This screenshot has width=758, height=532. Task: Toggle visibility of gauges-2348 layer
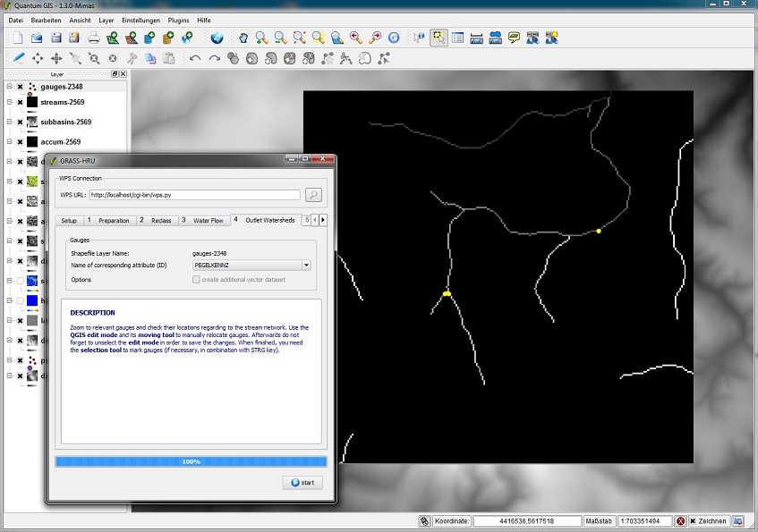click(x=20, y=88)
